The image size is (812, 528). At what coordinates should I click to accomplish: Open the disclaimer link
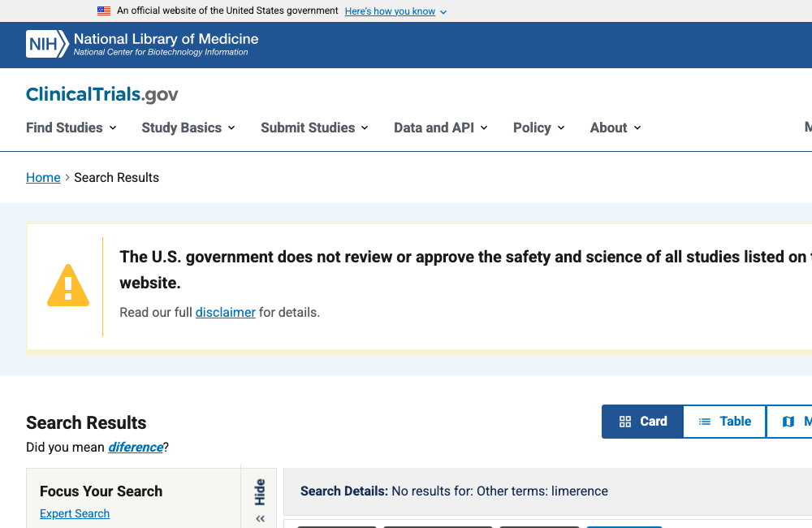[x=225, y=313]
